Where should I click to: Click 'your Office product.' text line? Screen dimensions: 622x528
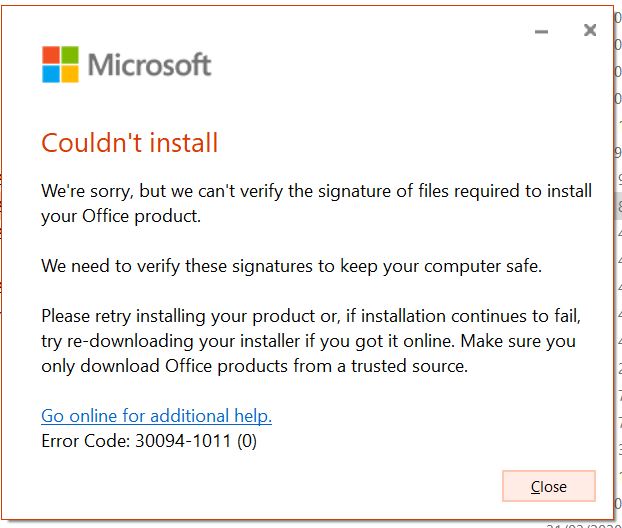click(x=121, y=216)
